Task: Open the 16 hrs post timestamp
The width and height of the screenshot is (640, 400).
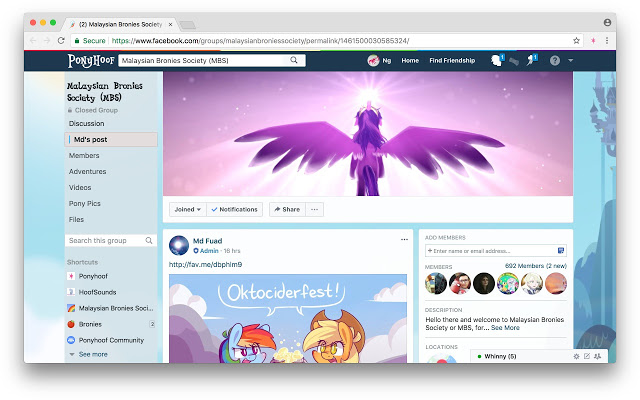Action: [x=232, y=251]
